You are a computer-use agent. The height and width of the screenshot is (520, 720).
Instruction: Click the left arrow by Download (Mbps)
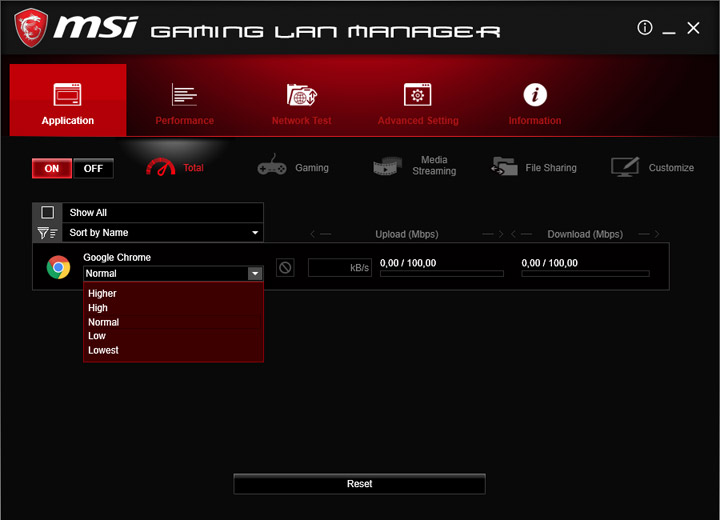521,234
